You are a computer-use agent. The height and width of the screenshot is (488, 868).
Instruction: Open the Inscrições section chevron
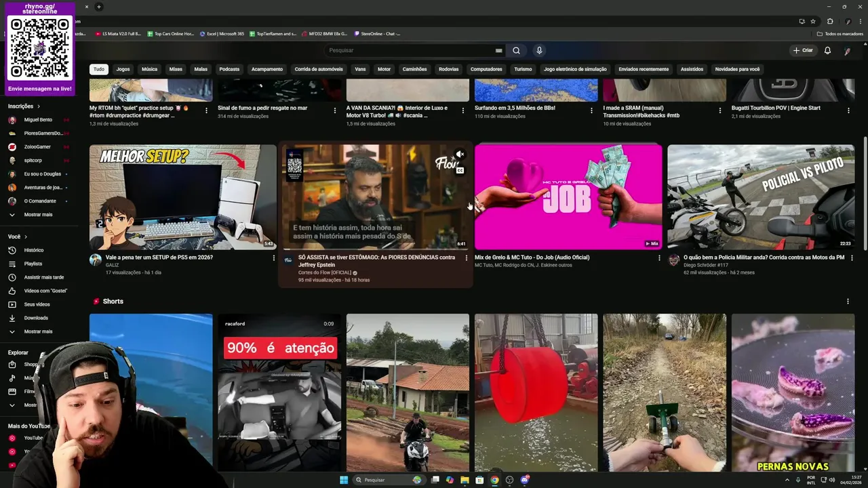39,106
